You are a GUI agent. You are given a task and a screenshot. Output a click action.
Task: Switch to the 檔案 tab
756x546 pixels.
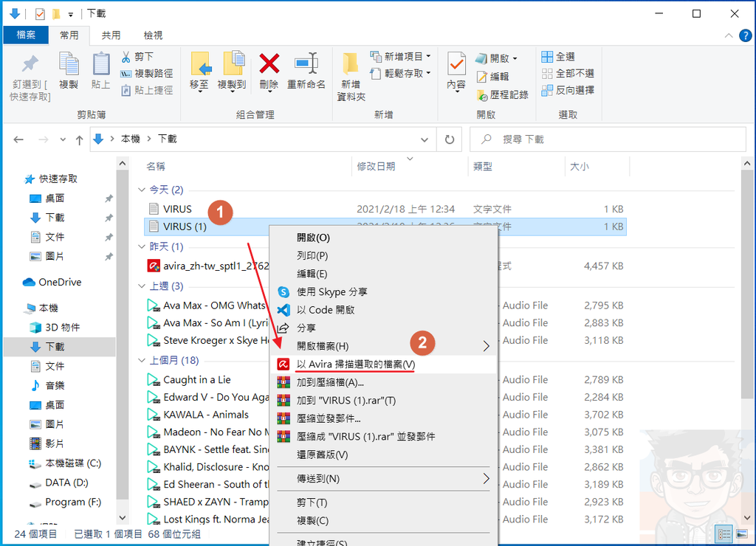point(26,35)
